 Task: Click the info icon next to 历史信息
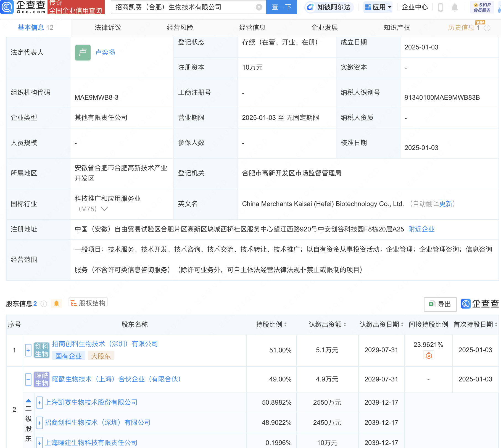[487, 28]
